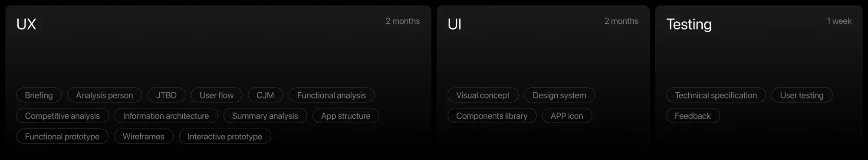
Task: Click the Feedback pill
Action: click(693, 116)
